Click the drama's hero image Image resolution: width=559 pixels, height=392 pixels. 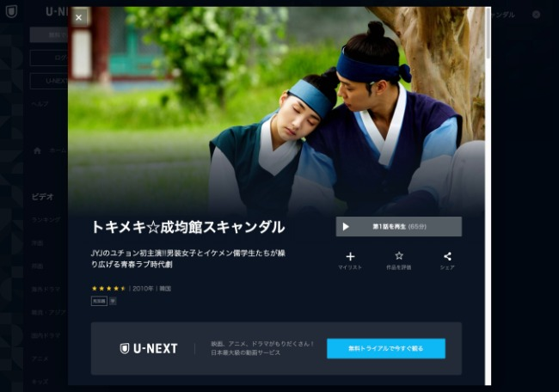[x=276, y=111]
